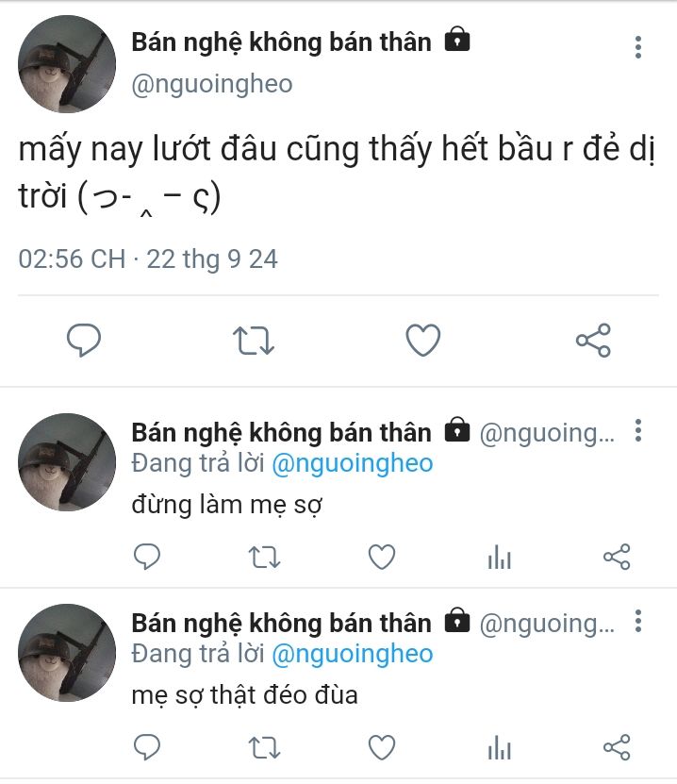Reply to "đừng làm mẹ sợ" tweet
The width and height of the screenshot is (677, 784).
[146, 558]
